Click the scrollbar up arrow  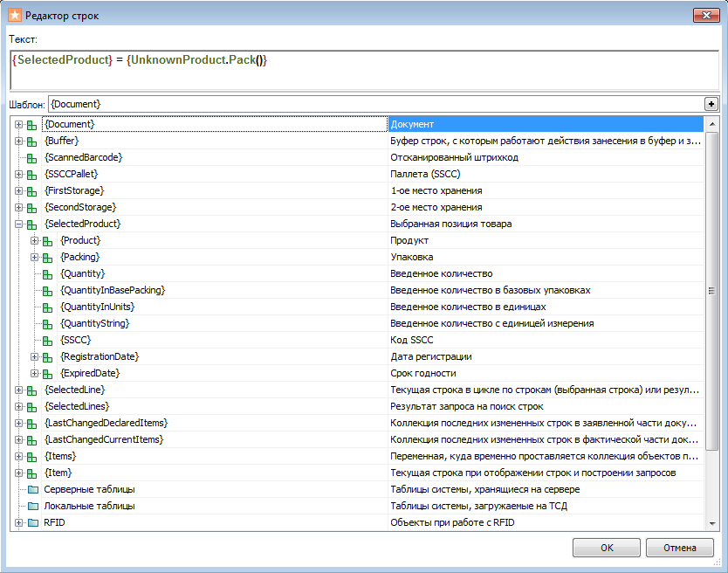pos(711,124)
